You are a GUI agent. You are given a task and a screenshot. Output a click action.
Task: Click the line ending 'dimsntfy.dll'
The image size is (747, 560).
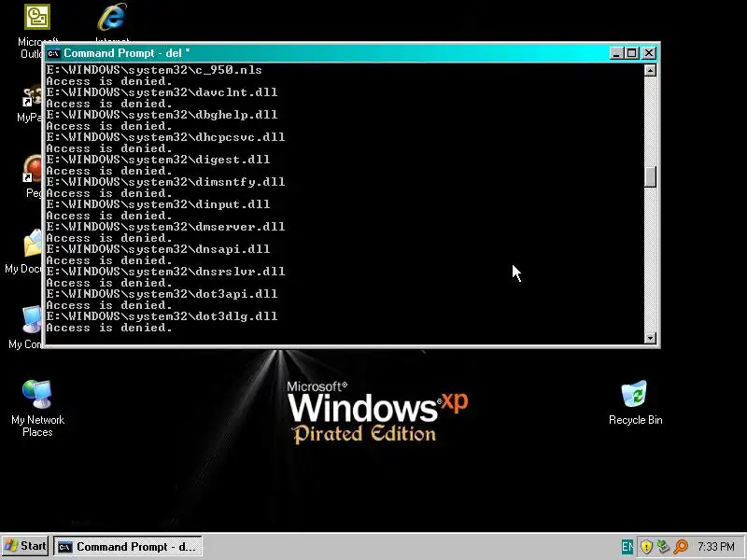click(x=165, y=182)
